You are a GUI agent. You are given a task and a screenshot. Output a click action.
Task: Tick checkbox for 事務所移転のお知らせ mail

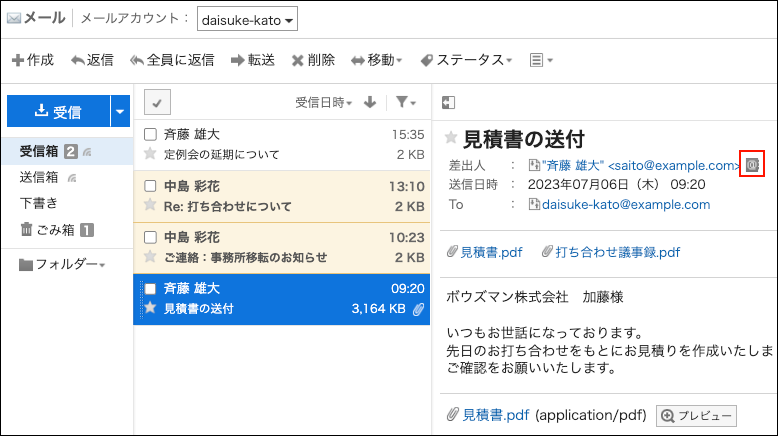click(x=150, y=237)
